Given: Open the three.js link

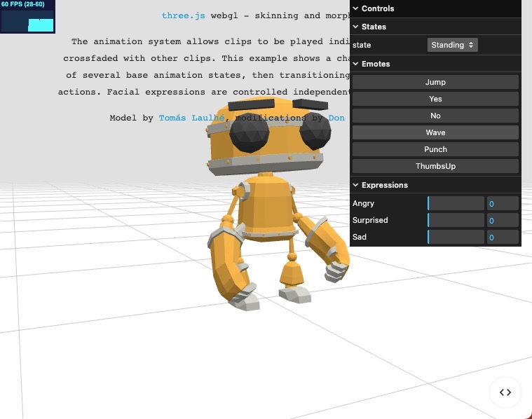Looking at the screenshot, I should 183,15.
